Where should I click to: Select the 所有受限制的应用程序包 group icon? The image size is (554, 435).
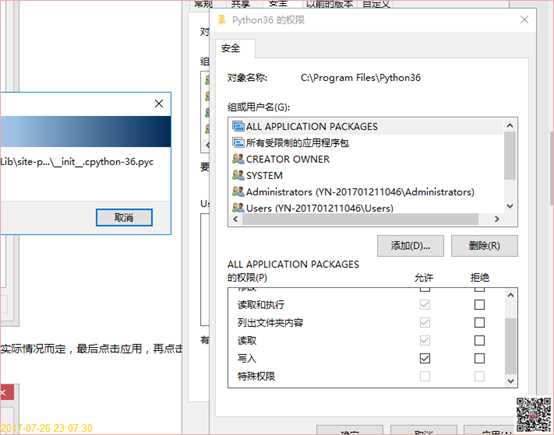238,142
